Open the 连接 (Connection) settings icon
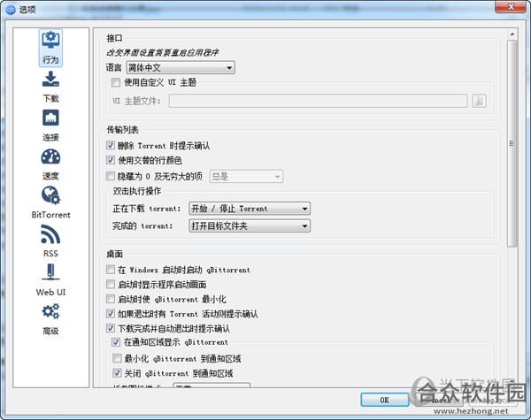Image resolution: width=531 pixels, height=420 pixels. 50,118
